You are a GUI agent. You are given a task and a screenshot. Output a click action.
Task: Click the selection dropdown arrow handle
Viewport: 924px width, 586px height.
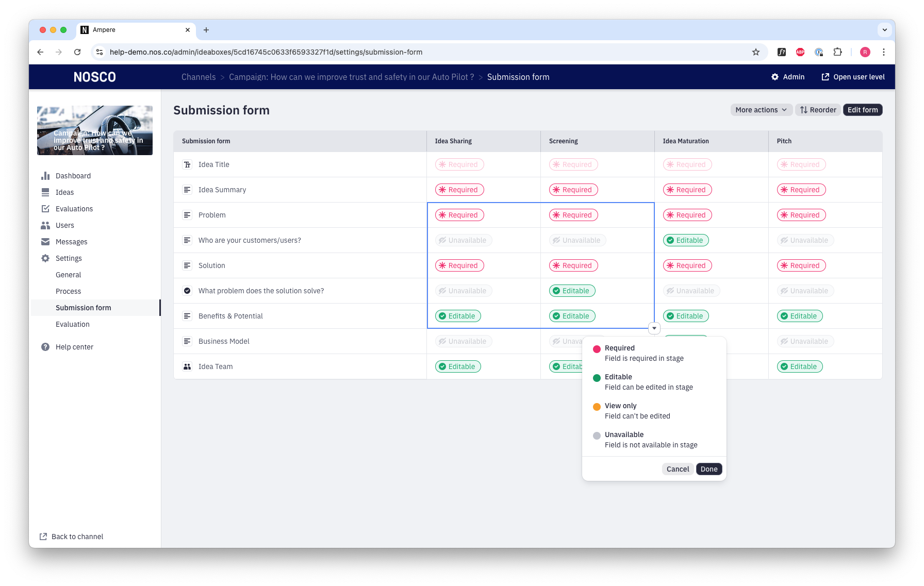coord(654,328)
